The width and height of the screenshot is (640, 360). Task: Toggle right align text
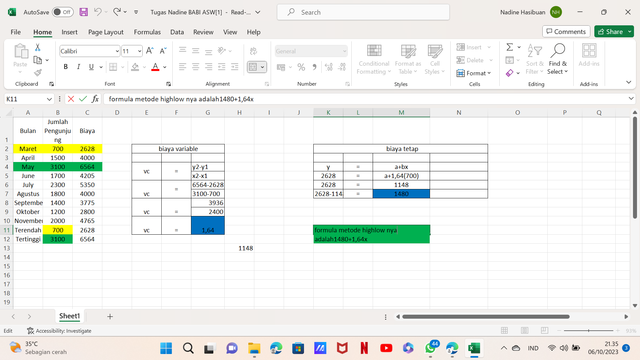pos(209,67)
